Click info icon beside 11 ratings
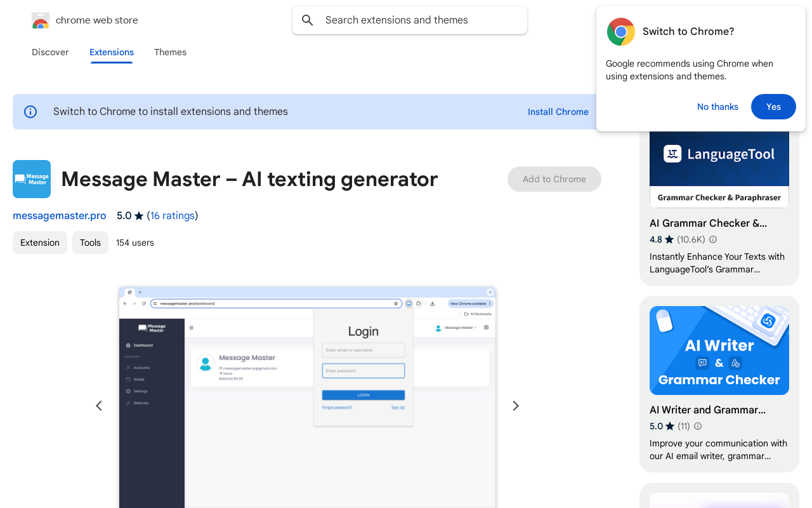Viewport: 812px width, 508px height. coord(698,426)
